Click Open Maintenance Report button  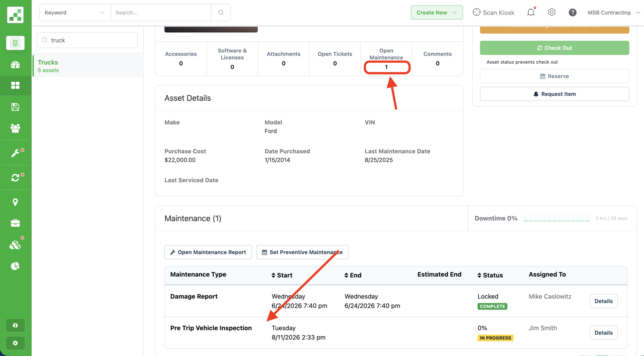click(x=208, y=252)
